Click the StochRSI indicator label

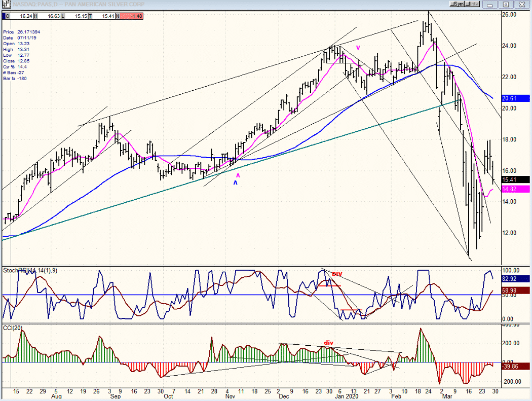pos(30,271)
